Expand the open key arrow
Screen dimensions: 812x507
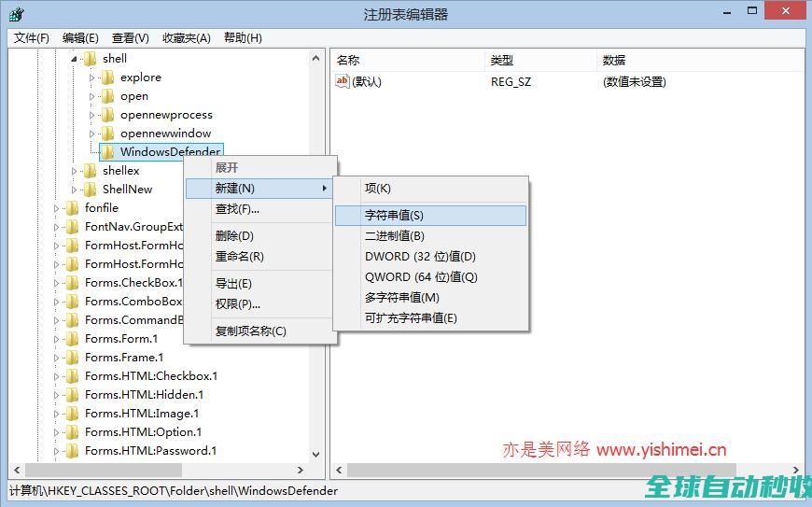click(92, 96)
